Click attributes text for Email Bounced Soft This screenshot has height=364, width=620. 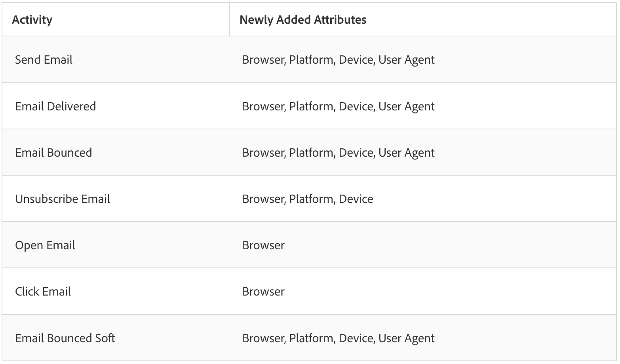click(x=339, y=338)
